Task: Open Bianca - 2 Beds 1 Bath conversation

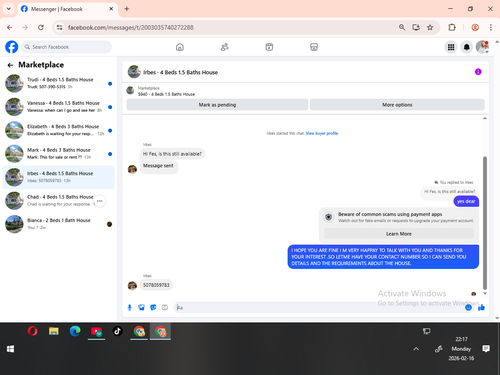Action: point(59,224)
